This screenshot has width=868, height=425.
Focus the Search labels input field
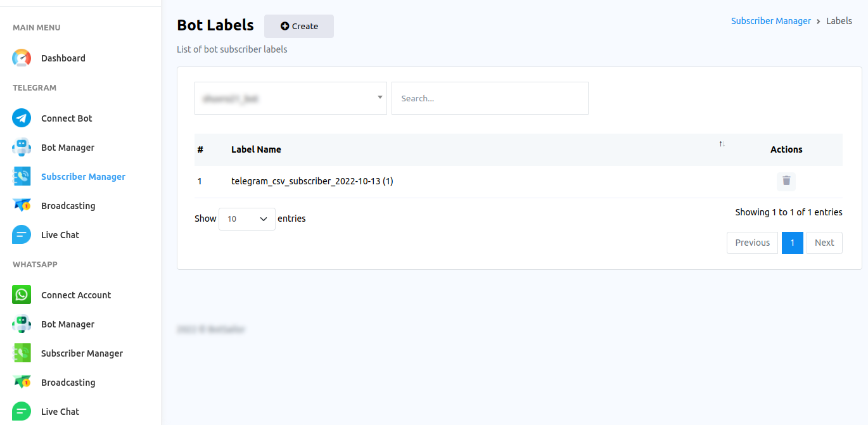[490, 98]
